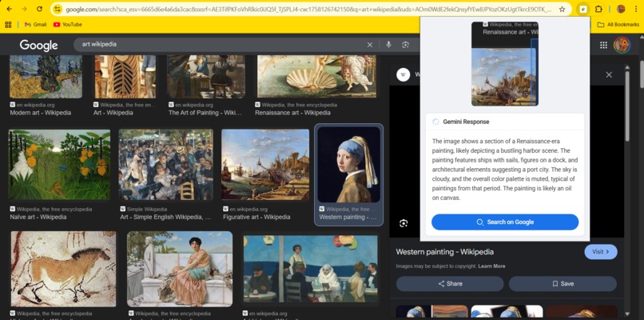644x320 pixels.
Task: Open the apps grid in bookmarks bar
Action: tap(8, 25)
